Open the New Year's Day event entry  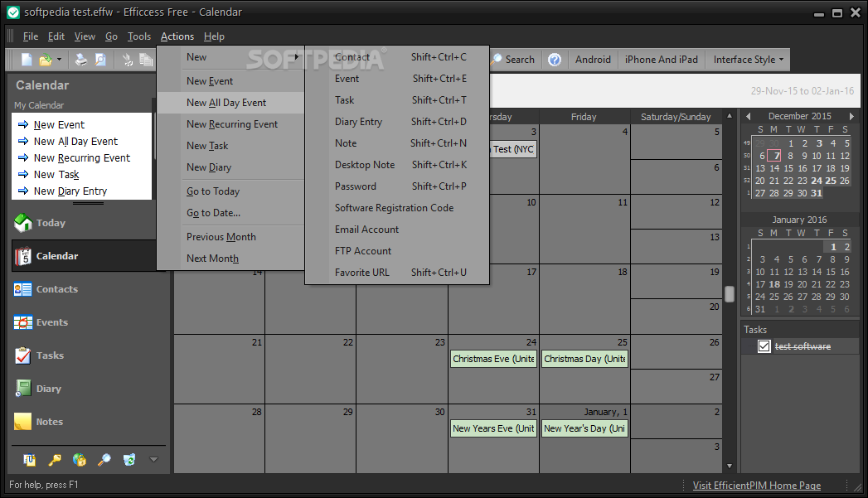click(x=584, y=429)
